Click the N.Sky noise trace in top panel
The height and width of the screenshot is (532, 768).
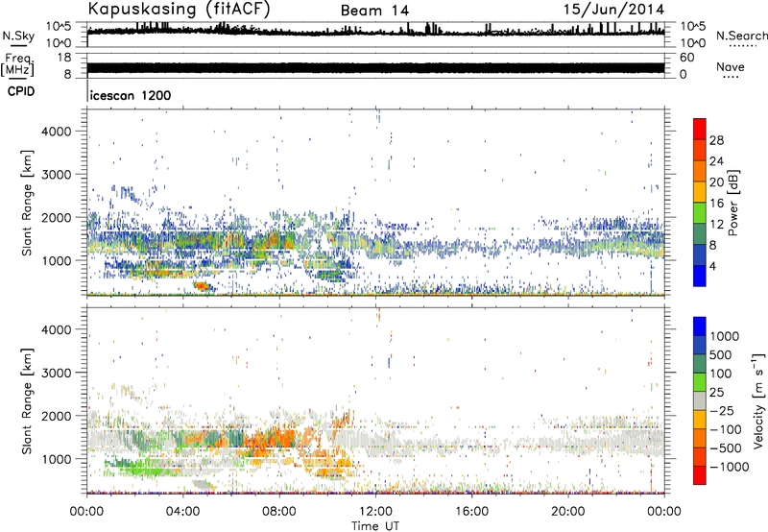coord(375,32)
